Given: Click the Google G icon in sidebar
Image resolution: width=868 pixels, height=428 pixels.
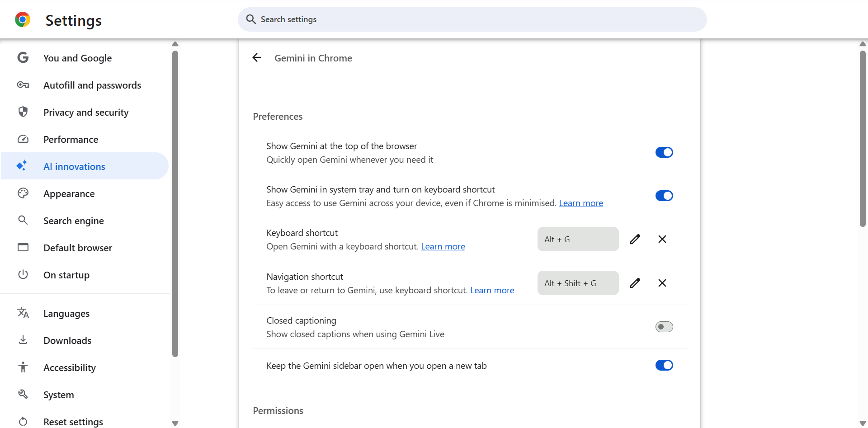Looking at the screenshot, I should pyautogui.click(x=23, y=57).
